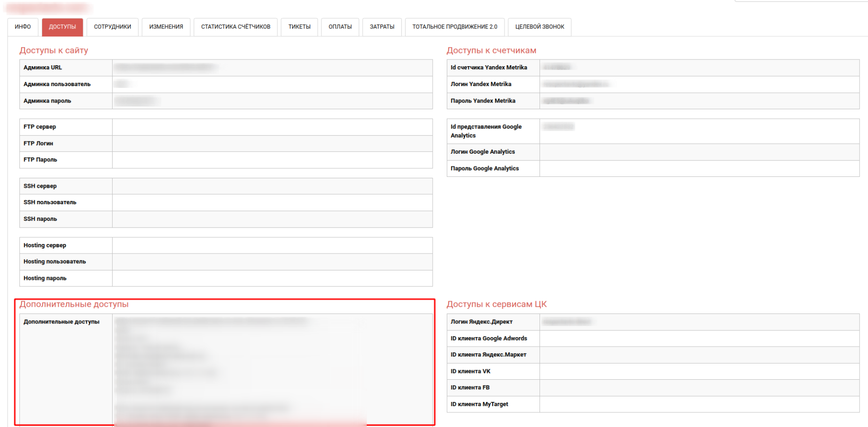Viewport: 868px width, 427px height.
Task: Open the ИНФО tab
Action: pos(23,27)
